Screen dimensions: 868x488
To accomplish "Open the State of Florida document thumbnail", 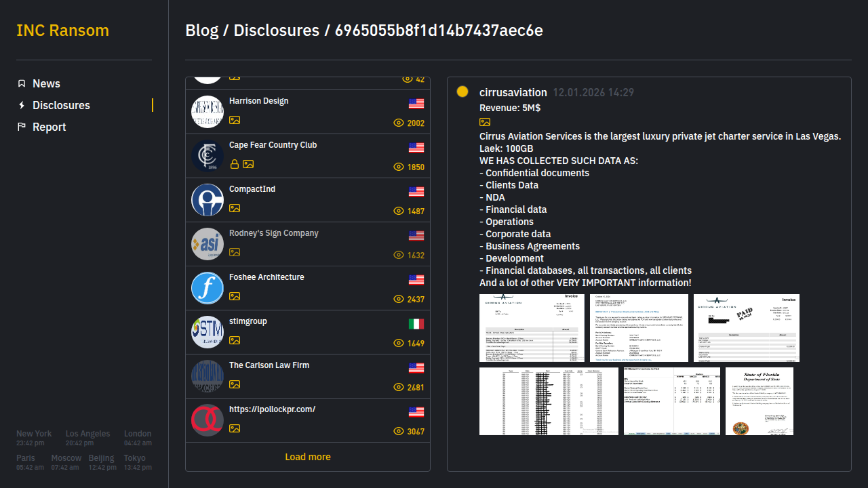I will tap(759, 401).
